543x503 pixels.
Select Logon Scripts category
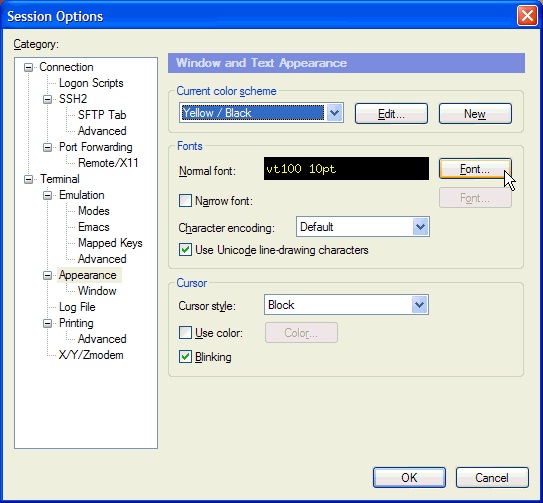pyautogui.click(x=91, y=83)
